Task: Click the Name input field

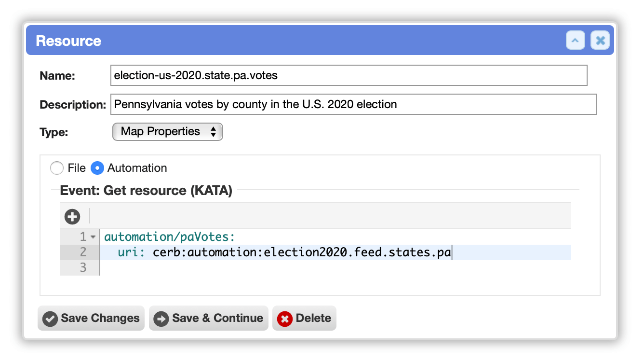Action: 349,75
